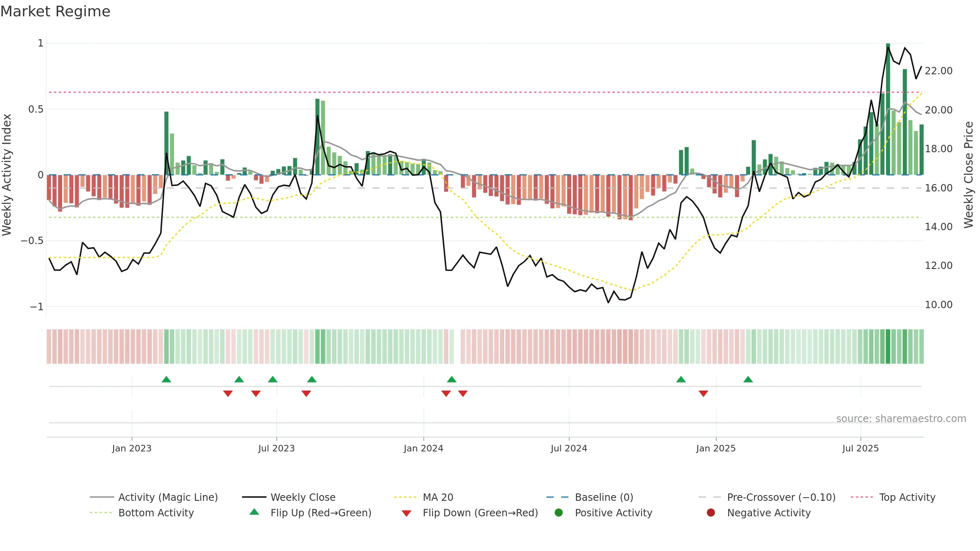Click the red Negative Activity legend dot
Screen dimensions: 980x551
[x=711, y=512]
